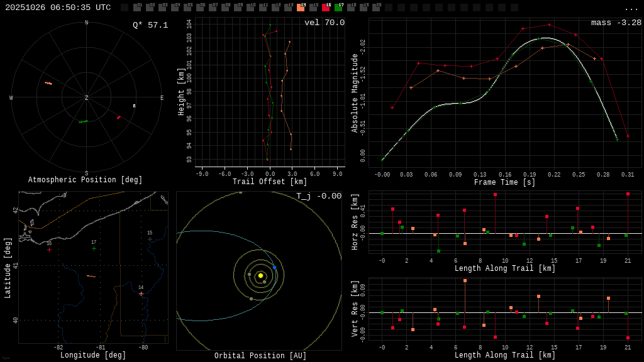Toggle the green station 17 box
The image size is (644, 362).
tap(338, 8)
